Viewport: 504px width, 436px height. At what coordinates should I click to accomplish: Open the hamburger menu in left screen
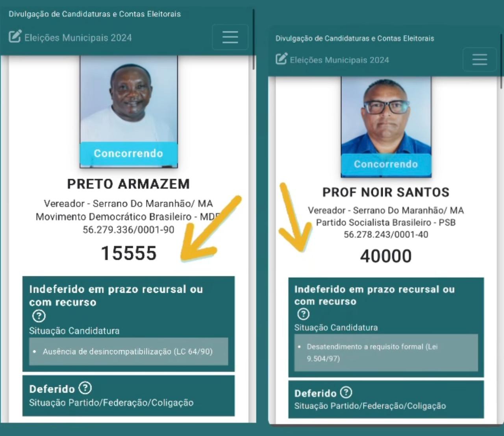point(230,37)
